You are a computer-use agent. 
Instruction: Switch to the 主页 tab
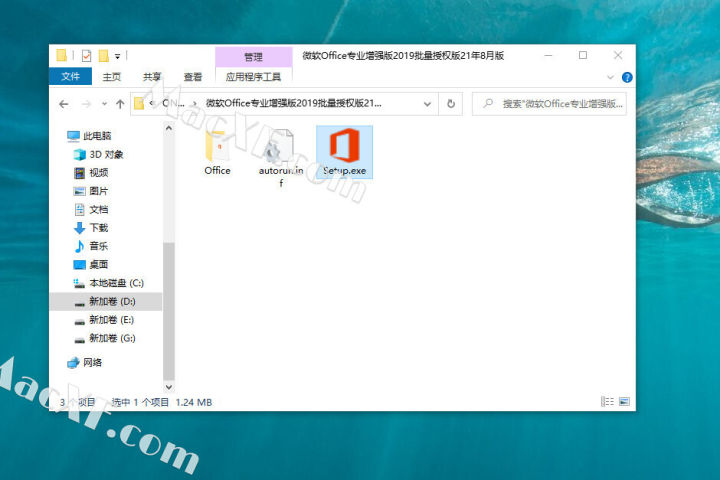tap(112, 77)
